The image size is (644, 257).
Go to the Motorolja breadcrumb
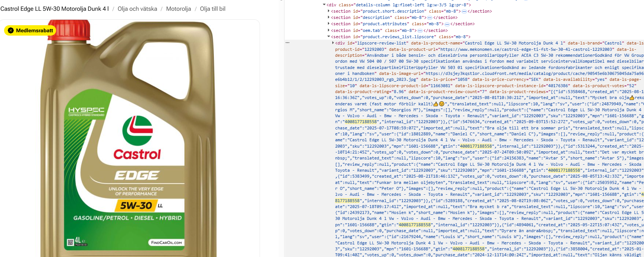pos(179,9)
